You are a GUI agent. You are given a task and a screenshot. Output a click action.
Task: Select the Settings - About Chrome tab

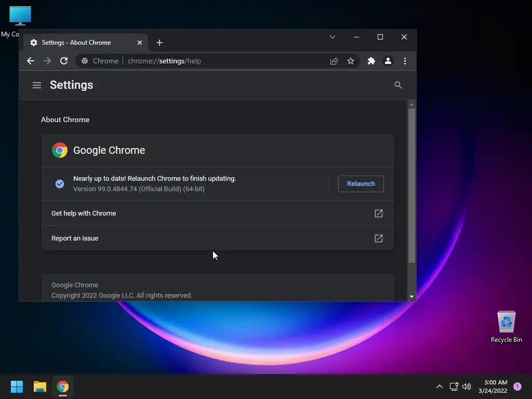(86, 43)
